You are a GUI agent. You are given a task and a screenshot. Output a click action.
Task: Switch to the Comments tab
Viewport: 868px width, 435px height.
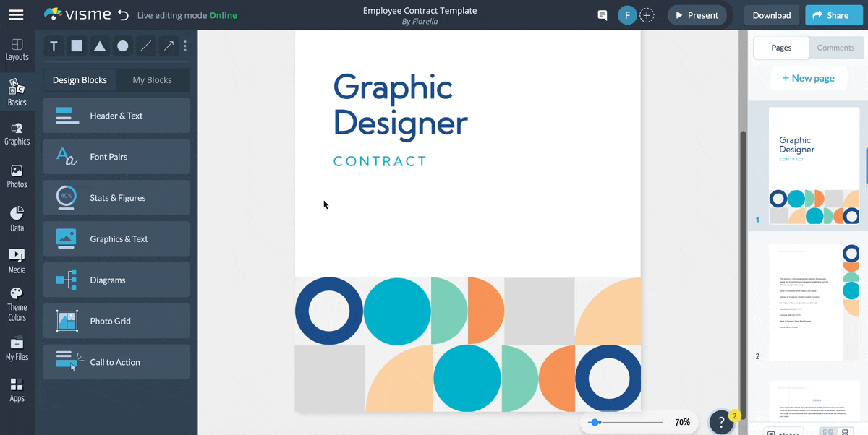tap(835, 48)
